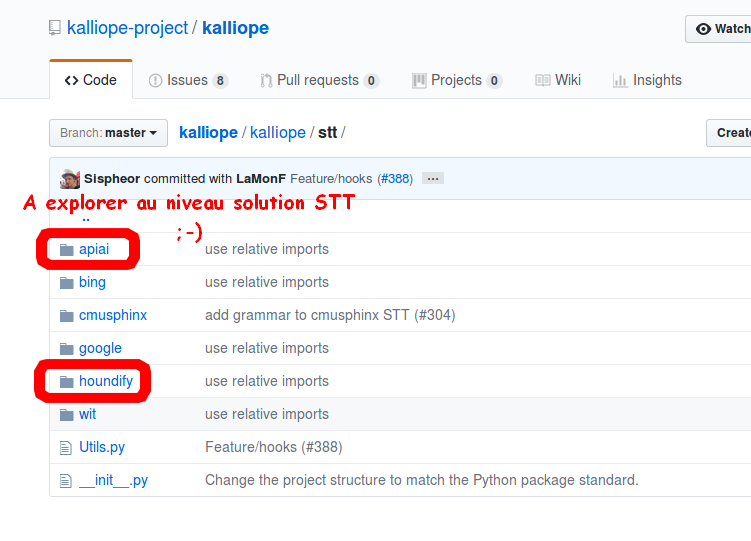Open the Utils.py file
Screen dimensions: 751x541
[102, 447]
